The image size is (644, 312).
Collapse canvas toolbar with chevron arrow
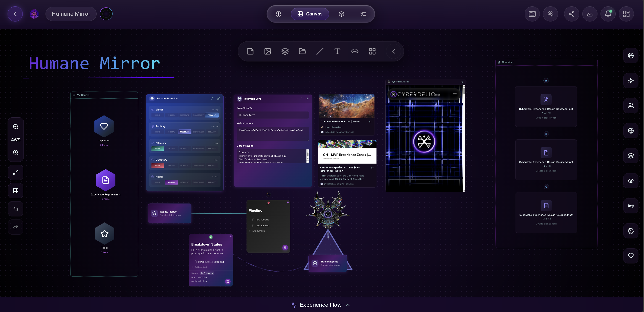coord(393,51)
